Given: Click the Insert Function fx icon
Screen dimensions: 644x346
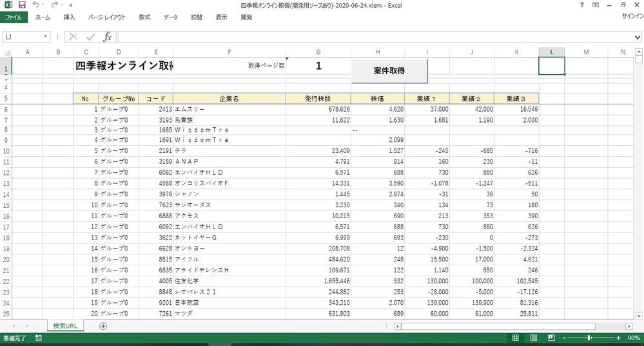Looking at the screenshot, I should click(107, 37).
